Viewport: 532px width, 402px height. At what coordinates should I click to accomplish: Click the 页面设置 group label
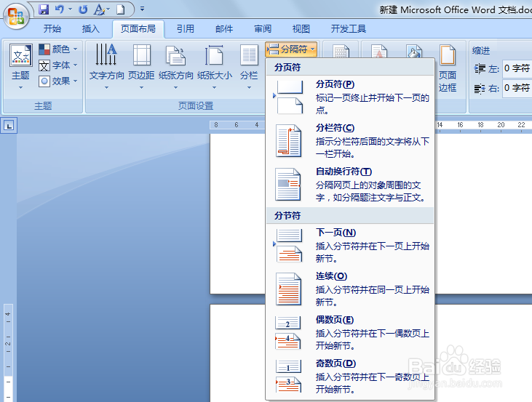[196, 106]
